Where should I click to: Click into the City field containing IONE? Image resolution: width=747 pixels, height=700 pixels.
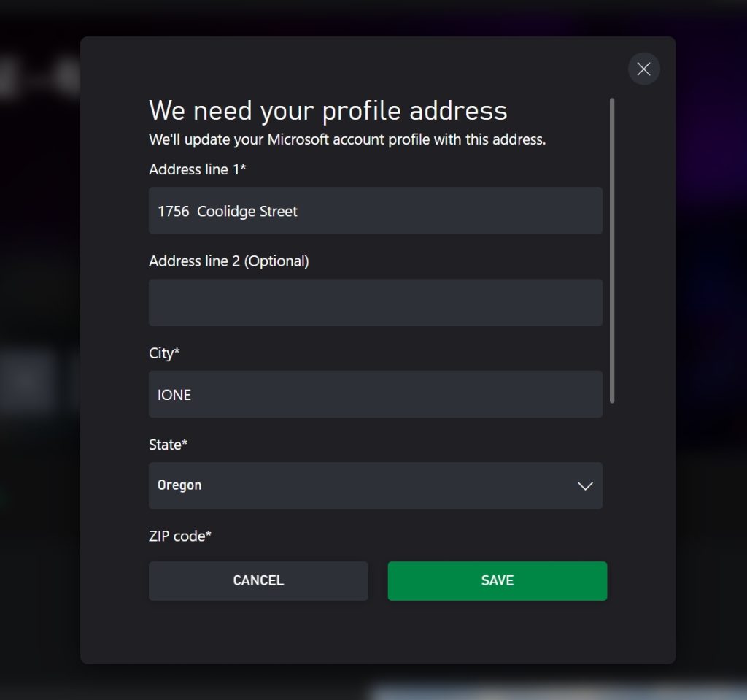376,394
